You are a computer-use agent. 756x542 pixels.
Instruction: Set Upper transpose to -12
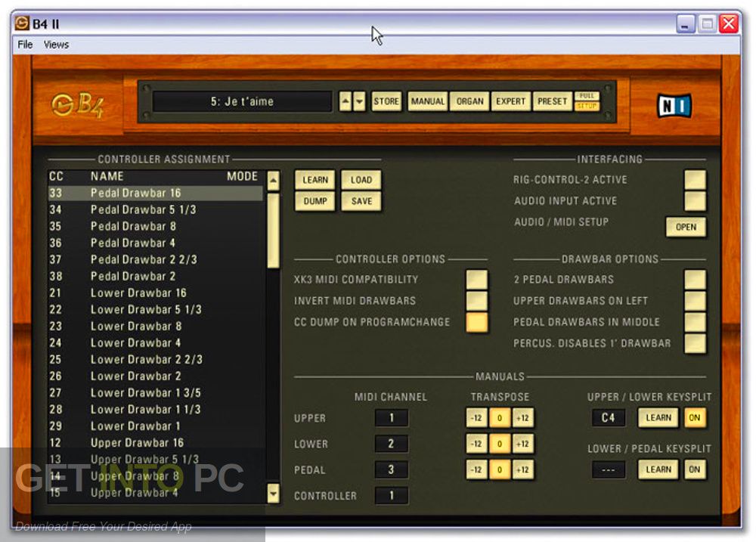coord(476,417)
